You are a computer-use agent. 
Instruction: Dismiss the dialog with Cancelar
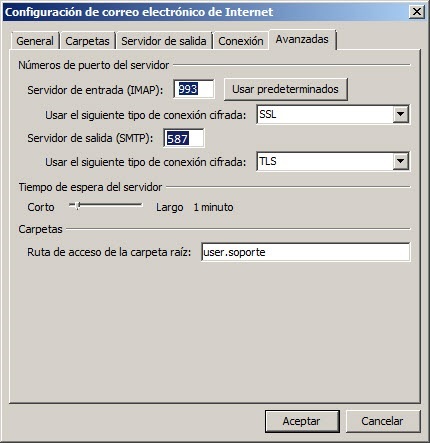383,421
